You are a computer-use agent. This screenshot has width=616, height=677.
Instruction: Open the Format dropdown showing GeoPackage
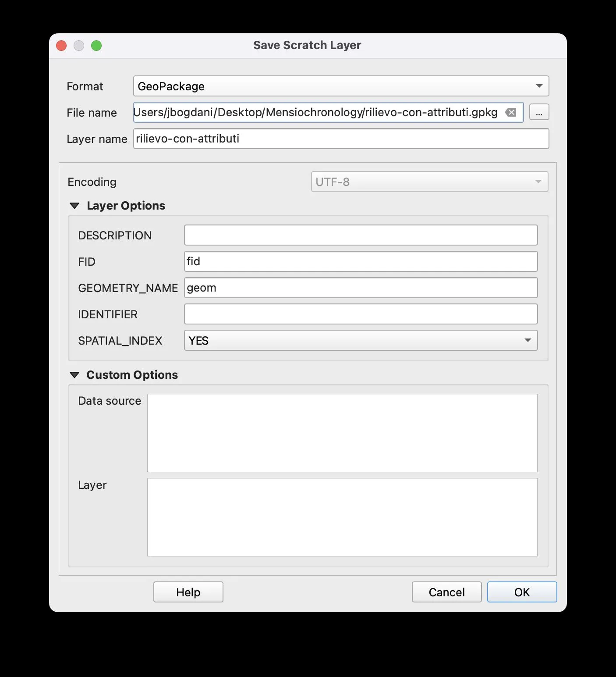[341, 86]
